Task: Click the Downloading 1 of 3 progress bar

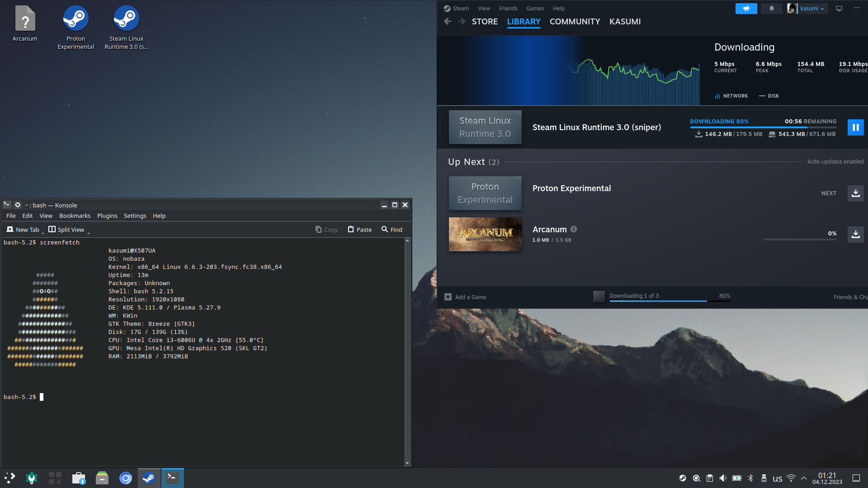Action: pos(670,300)
